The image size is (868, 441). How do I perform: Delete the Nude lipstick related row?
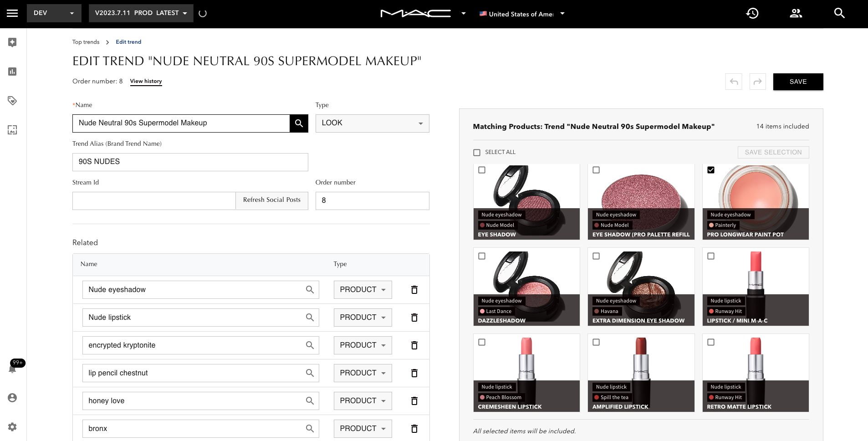(414, 318)
